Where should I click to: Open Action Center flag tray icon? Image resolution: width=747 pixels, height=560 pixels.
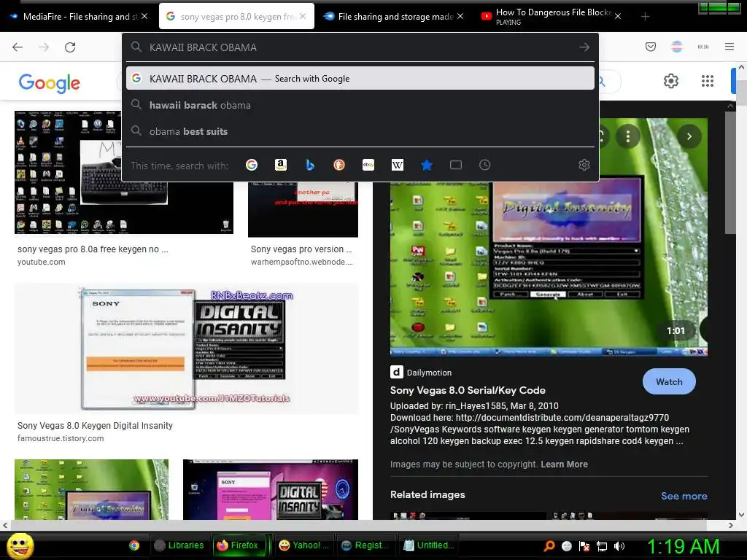(x=584, y=545)
